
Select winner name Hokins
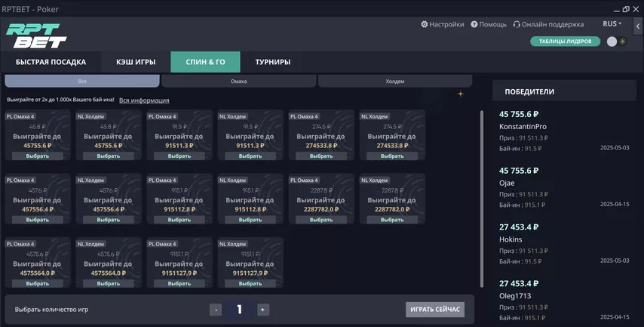(511, 239)
